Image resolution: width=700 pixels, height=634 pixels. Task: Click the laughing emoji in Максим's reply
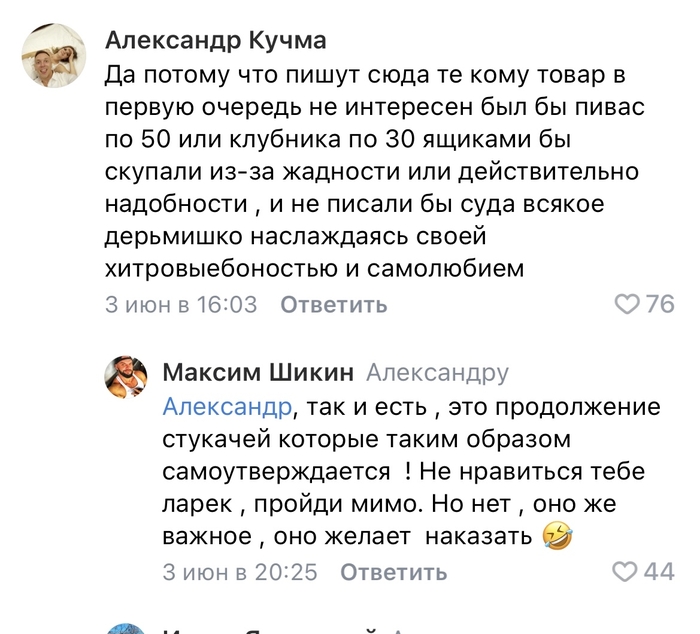pyautogui.click(x=555, y=536)
